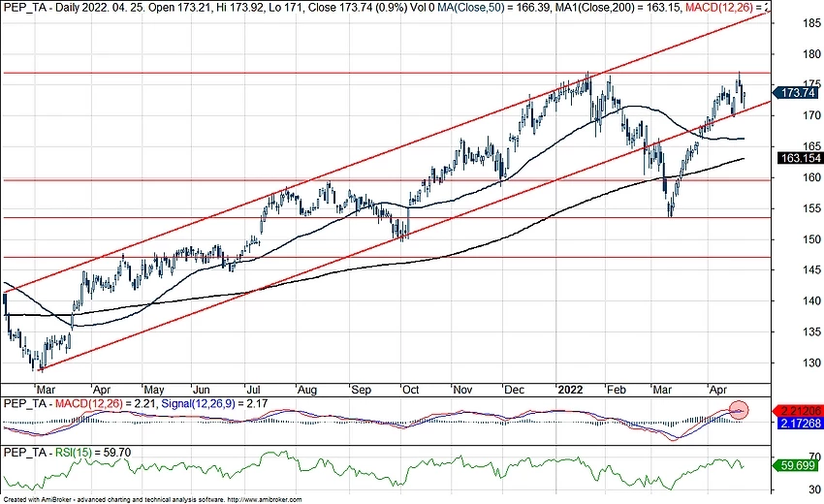Click the 130 price axis label

point(811,363)
